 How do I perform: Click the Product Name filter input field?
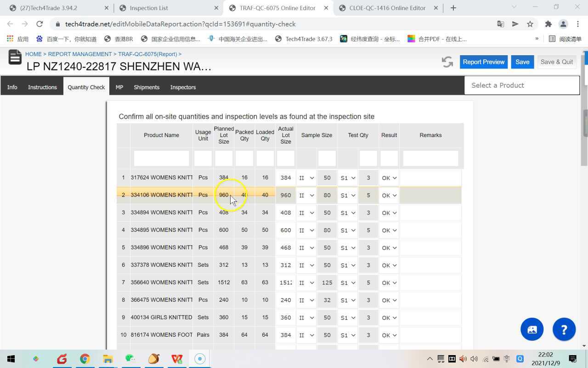161,158
